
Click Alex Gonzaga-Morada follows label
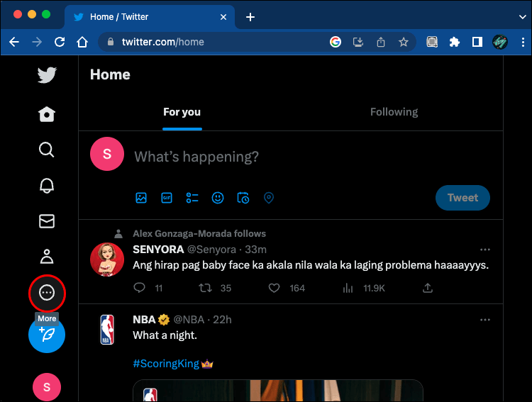tap(199, 234)
